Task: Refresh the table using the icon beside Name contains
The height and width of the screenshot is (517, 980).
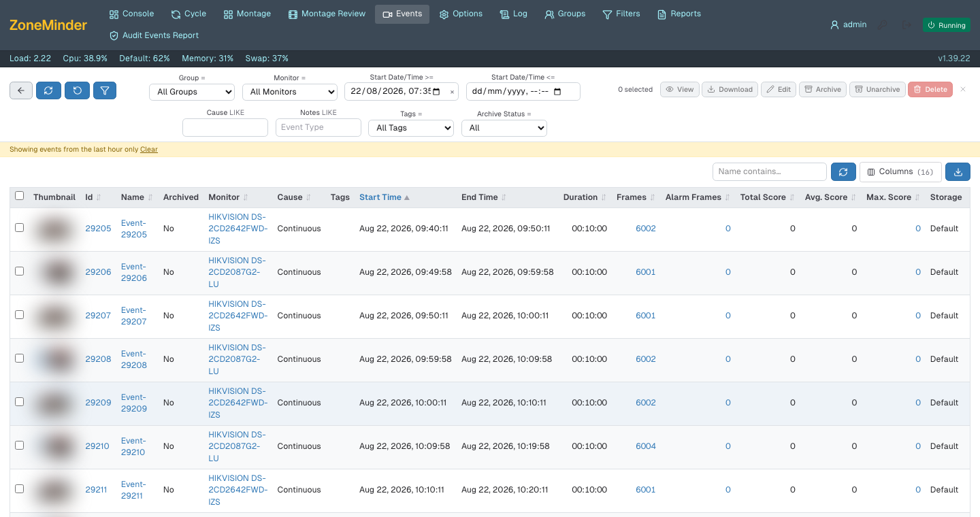Action: pos(843,172)
